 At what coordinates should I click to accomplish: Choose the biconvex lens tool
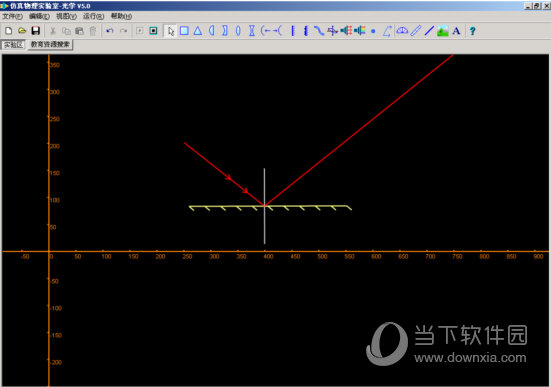(238, 31)
